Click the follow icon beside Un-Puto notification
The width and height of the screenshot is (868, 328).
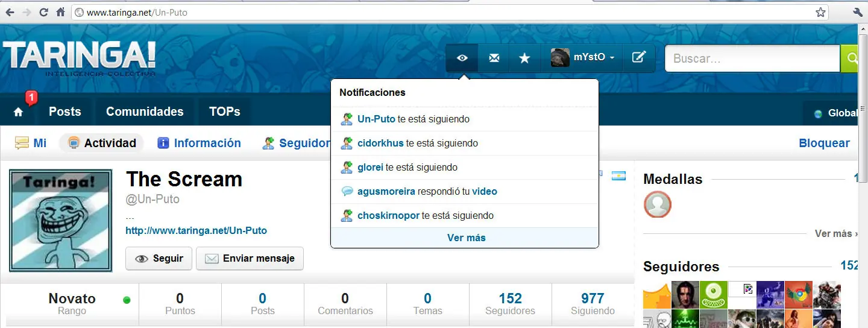tap(347, 119)
